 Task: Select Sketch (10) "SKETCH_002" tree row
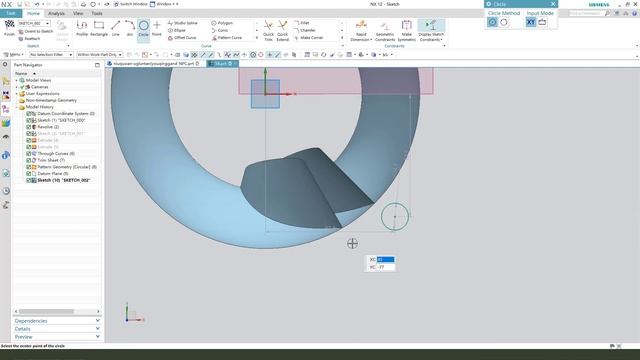59,180
